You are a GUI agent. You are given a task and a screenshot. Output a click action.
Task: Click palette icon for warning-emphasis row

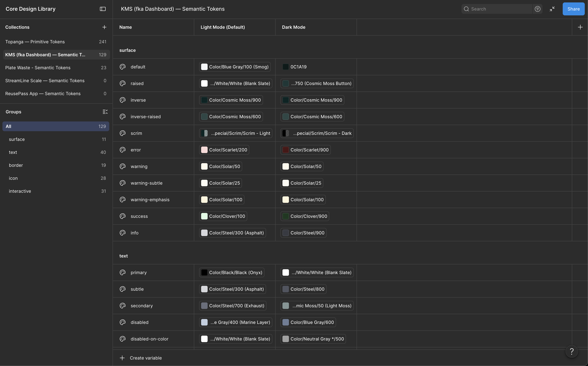(x=123, y=200)
